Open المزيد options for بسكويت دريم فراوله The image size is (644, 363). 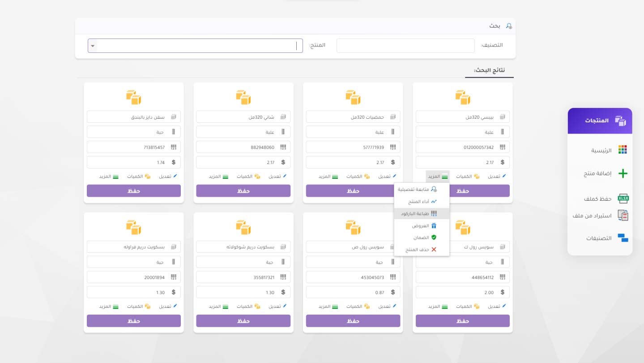tap(109, 307)
